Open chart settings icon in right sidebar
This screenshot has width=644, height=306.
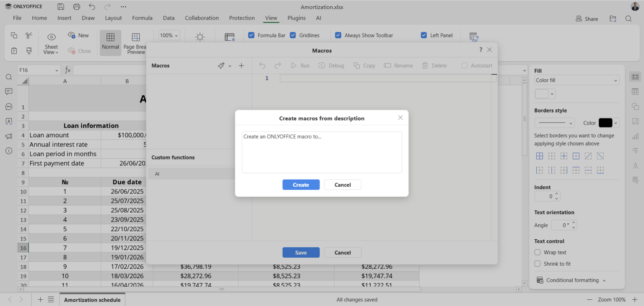click(x=635, y=136)
